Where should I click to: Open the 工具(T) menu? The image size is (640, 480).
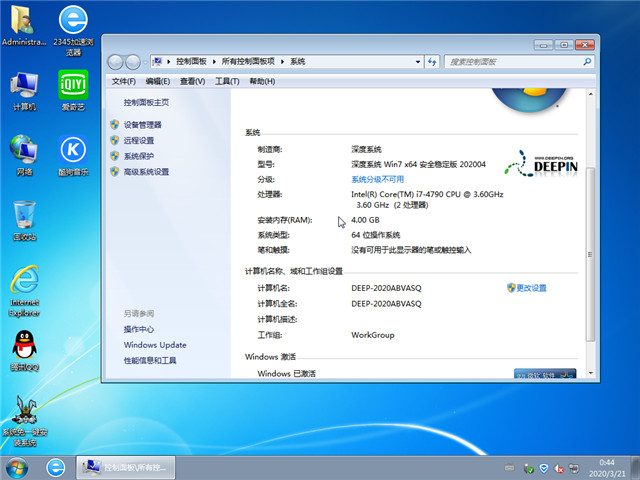click(x=227, y=81)
